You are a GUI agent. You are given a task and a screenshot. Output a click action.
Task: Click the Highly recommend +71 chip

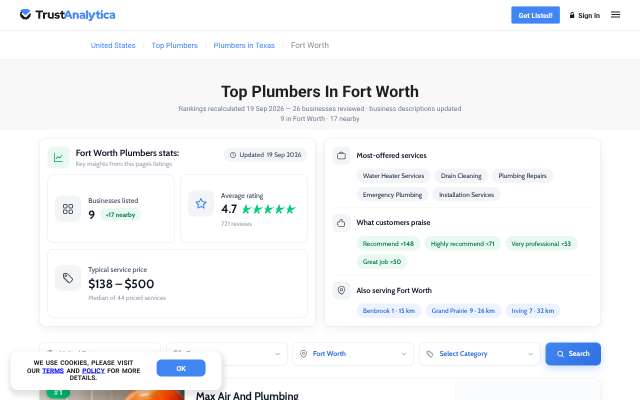[462, 244]
